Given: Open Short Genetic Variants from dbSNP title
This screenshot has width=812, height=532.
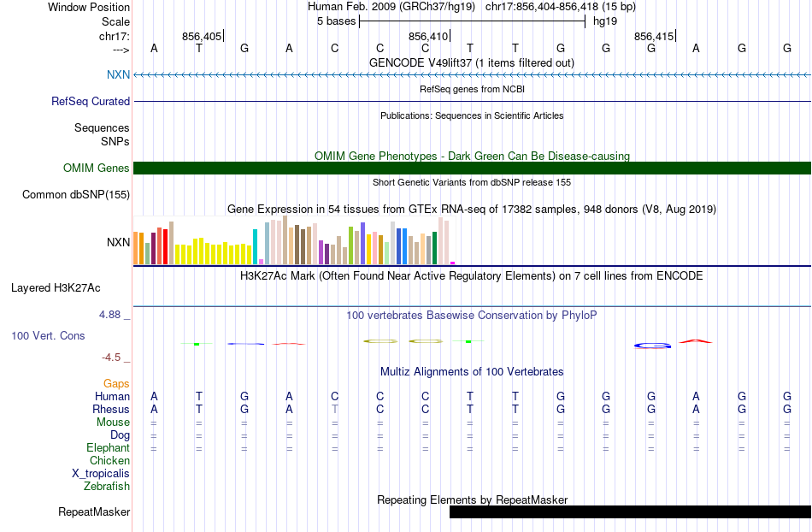Looking at the screenshot, I should click(472, 182).
